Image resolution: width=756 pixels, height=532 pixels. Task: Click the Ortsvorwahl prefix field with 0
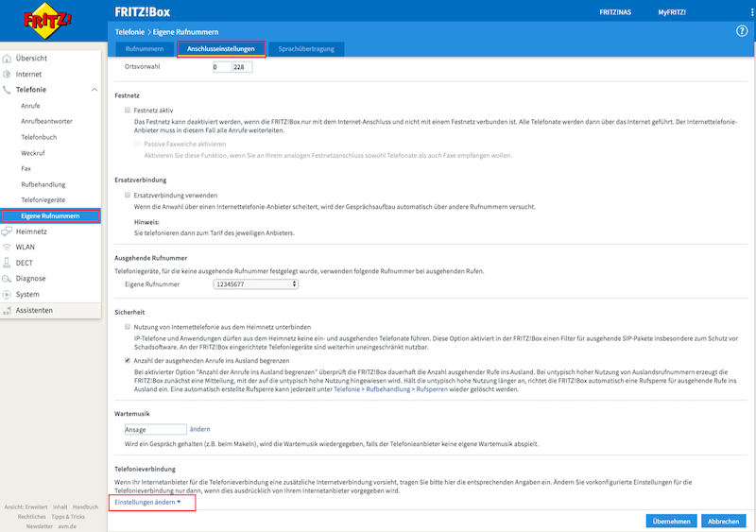click(x=222, y=67)
